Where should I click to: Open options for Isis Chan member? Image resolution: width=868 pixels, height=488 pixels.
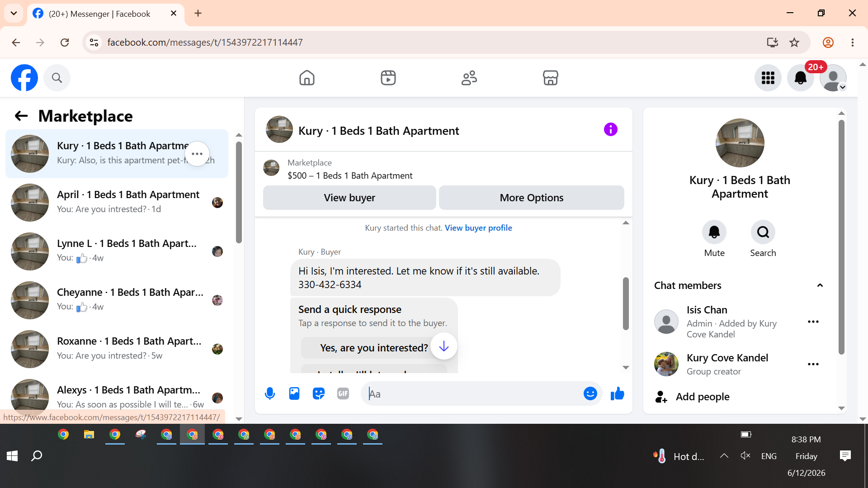(813, 322)
